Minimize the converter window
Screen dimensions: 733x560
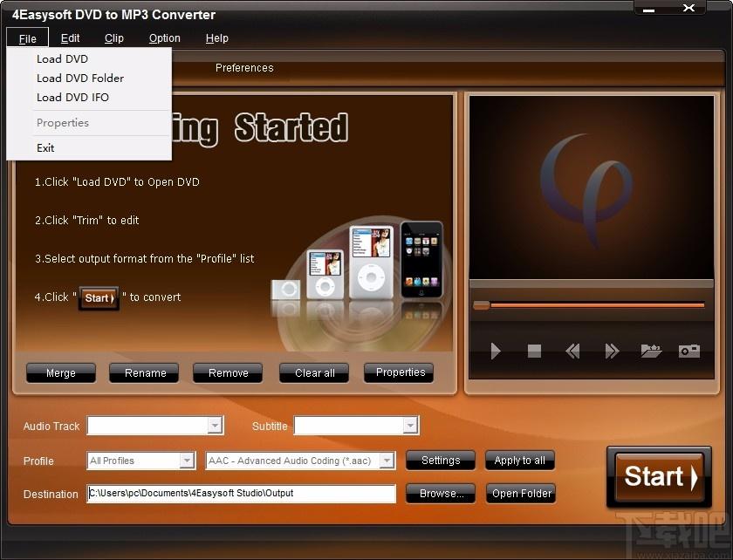click(649, 9)
